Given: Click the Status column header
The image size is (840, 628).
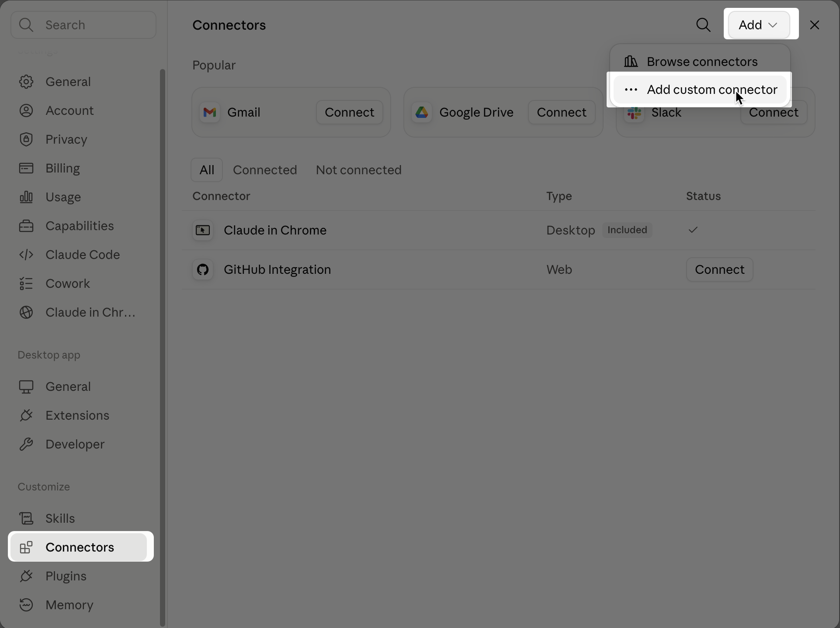Looking at the screenshot, I should tap(703, 196).
